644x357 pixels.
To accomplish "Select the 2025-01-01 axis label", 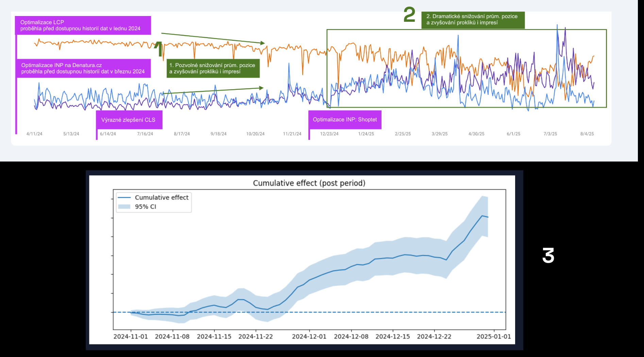I will click(494, 337).
